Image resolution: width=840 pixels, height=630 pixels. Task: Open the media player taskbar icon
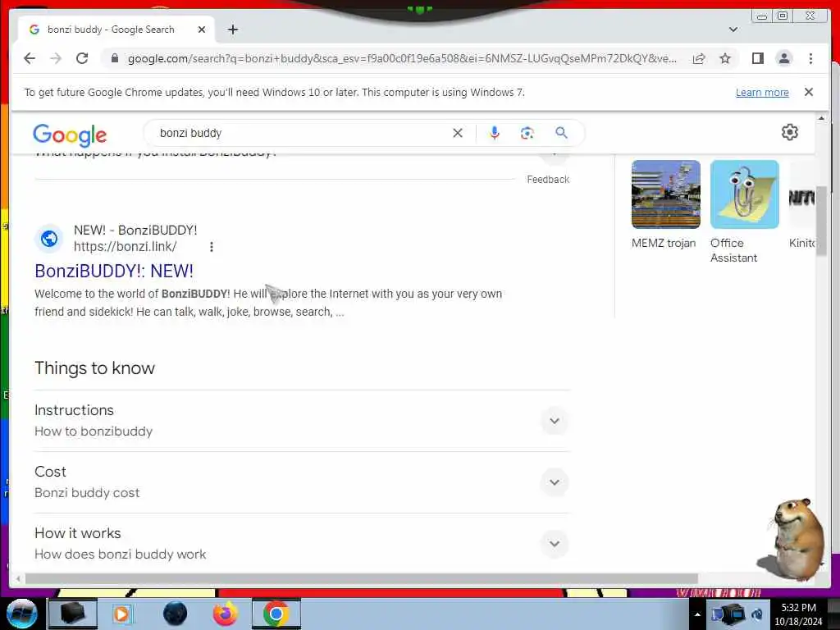click(122, 614)
